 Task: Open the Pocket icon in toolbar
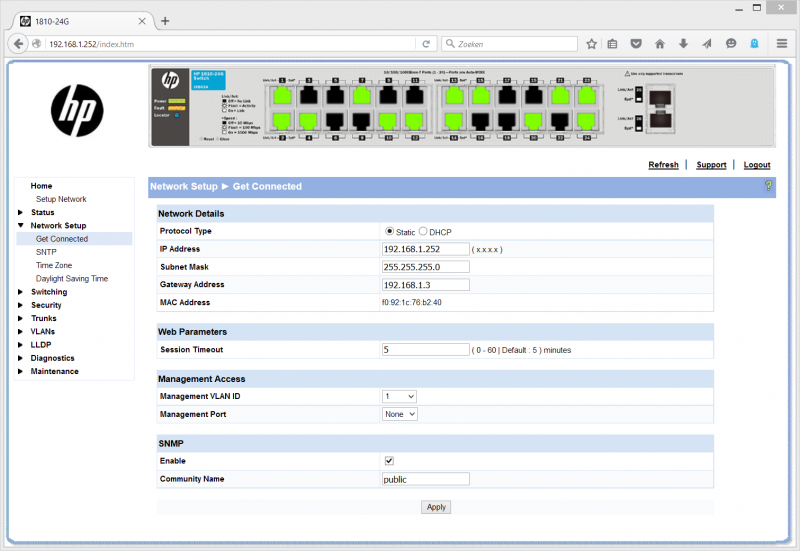(636, 44)
